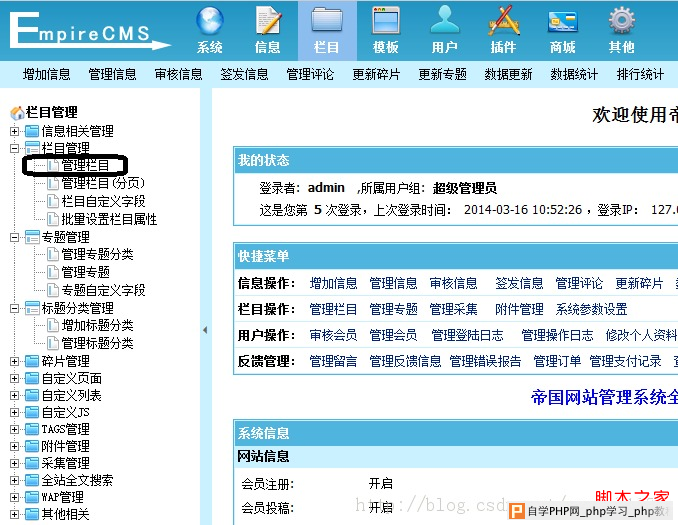
Task: Open the 用户 person icon
Action: click(x=445, y=19)
